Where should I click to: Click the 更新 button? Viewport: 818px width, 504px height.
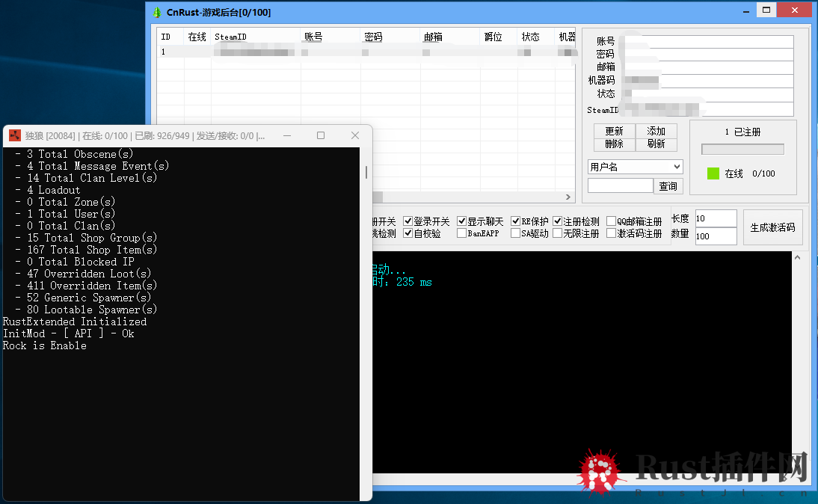(615, 131)
